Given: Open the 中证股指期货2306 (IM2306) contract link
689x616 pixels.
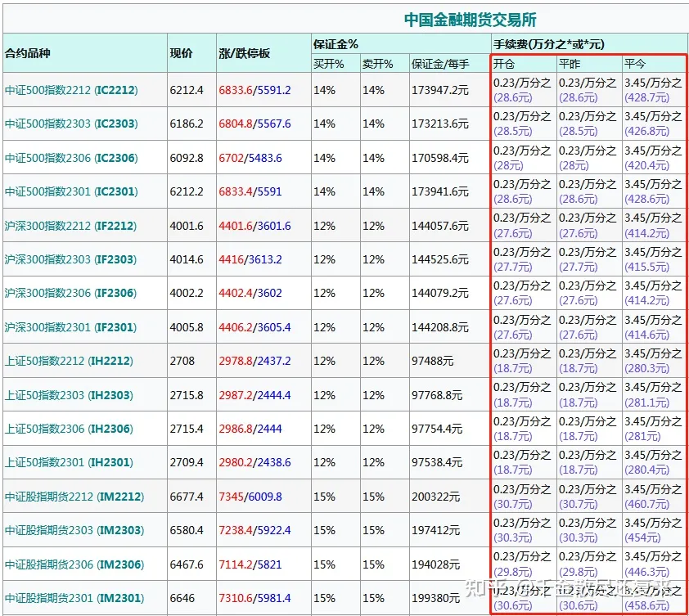Looking at the screenshot, I should [x=74, y=564].
